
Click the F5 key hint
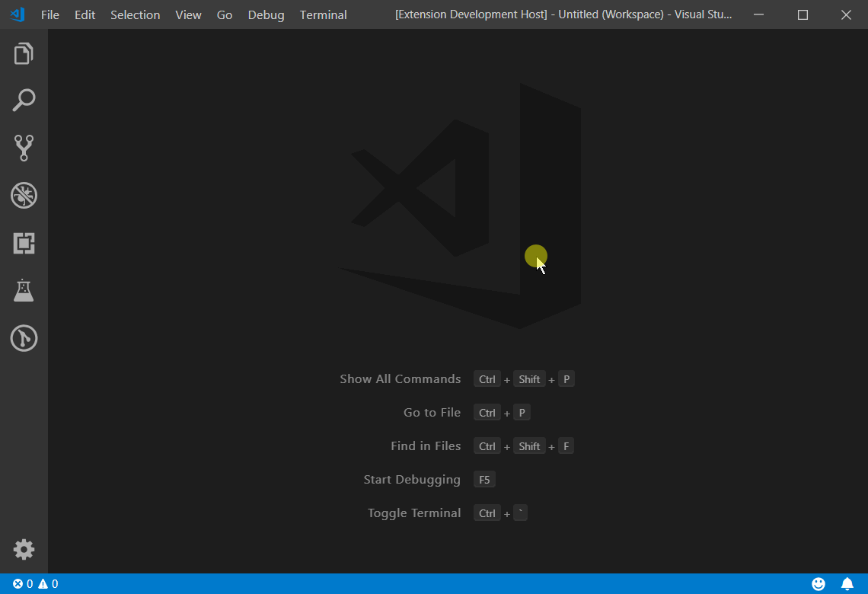(x=484, y=480)
